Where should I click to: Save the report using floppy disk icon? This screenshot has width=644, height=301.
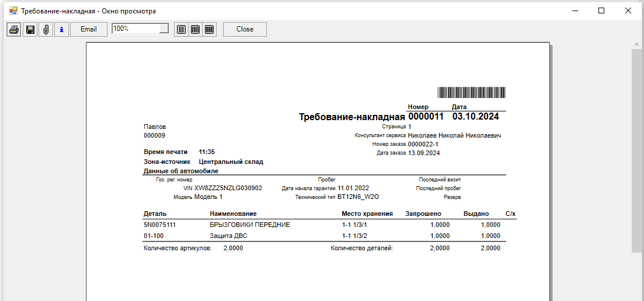tap(30, 29)
